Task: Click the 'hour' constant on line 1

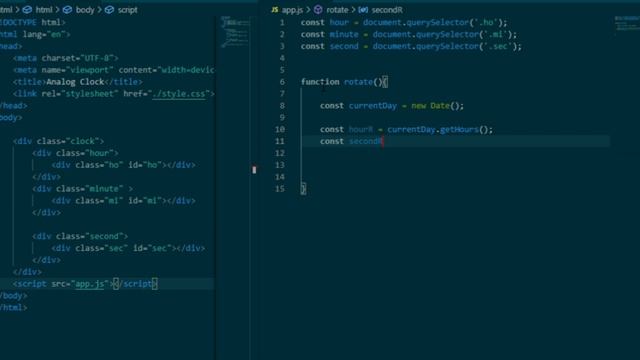Action: click(339, 22)
